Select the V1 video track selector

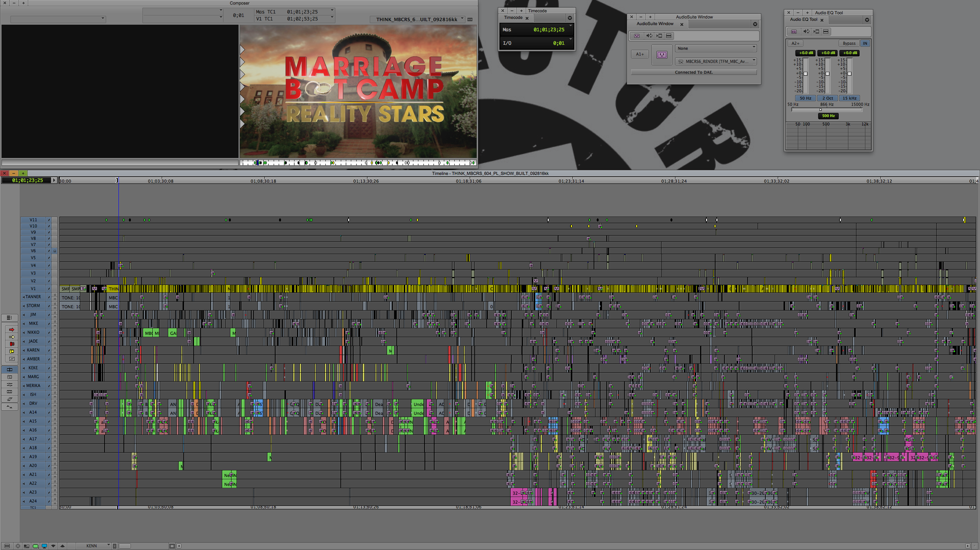tap(33, 289)
